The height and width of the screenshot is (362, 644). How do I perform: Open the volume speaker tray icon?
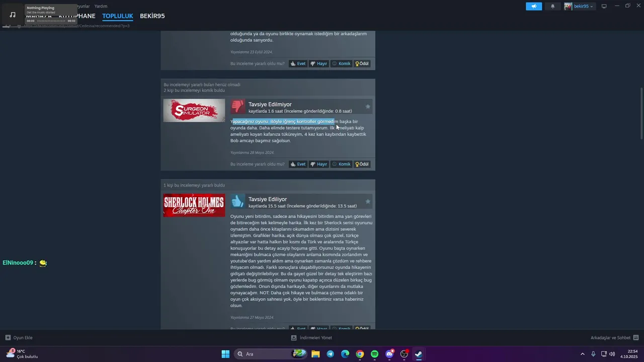pyautogui.click(x=612, y=354)
